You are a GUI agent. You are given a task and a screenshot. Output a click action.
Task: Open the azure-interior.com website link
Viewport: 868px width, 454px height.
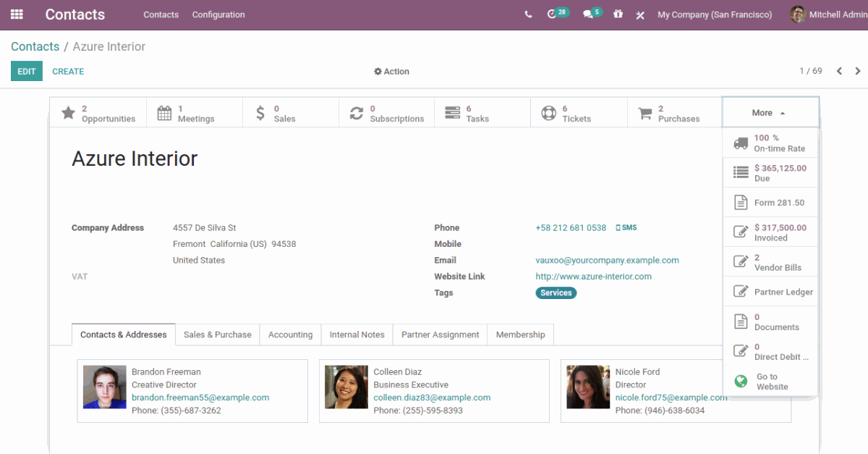tap(593, 277)
